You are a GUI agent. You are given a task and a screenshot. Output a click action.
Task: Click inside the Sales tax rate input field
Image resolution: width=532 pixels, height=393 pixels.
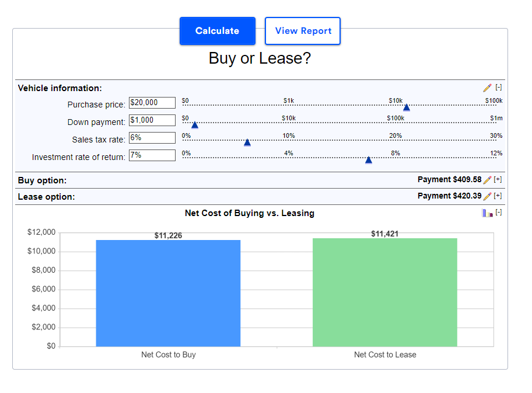pos(152,138)
